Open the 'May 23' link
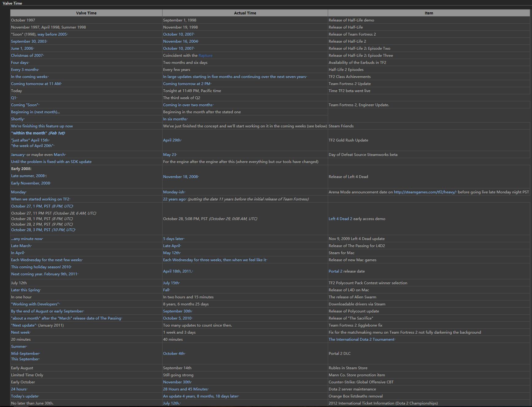This screenshot has height=407, width=532. click(170, 155)
